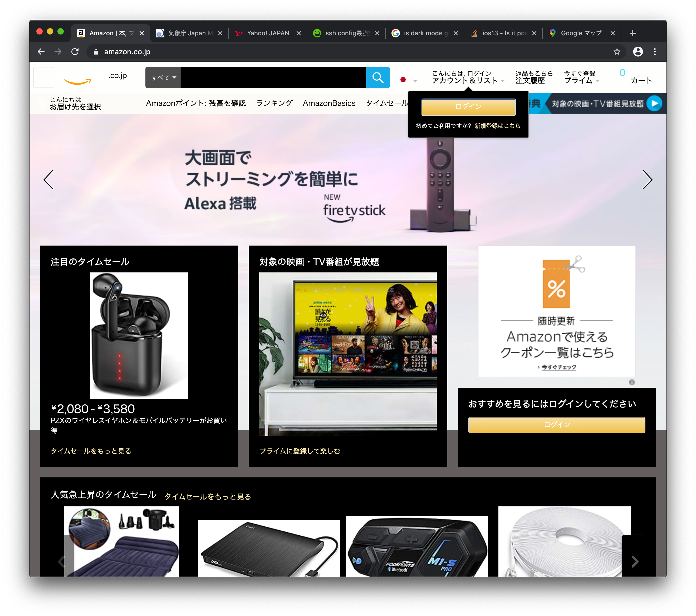Click the external DVD drive deal image

[x=269, y=548]
